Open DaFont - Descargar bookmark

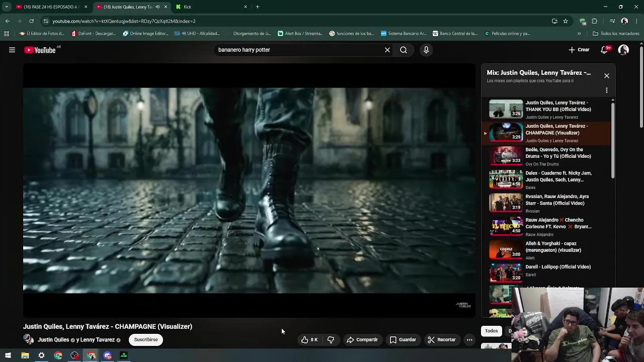point(94,34)
